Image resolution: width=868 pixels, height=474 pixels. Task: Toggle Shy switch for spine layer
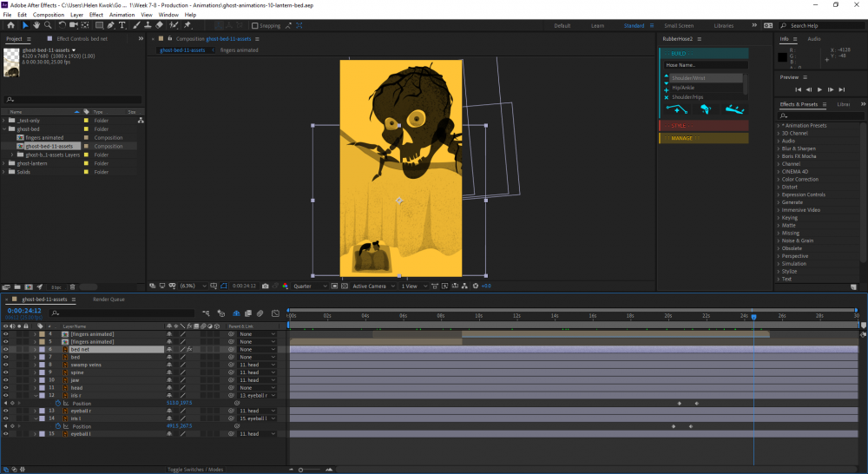(169, 372)
